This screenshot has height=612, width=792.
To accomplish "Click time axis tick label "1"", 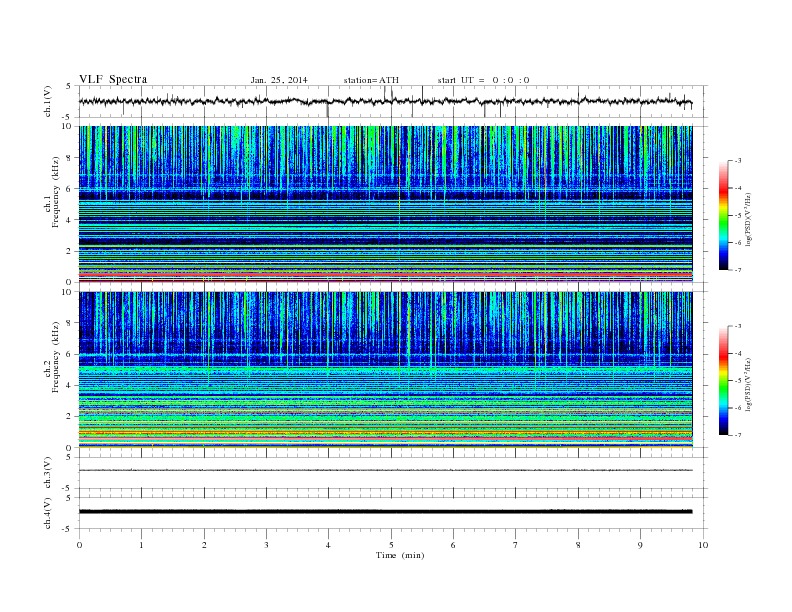I will click(141, 545).
